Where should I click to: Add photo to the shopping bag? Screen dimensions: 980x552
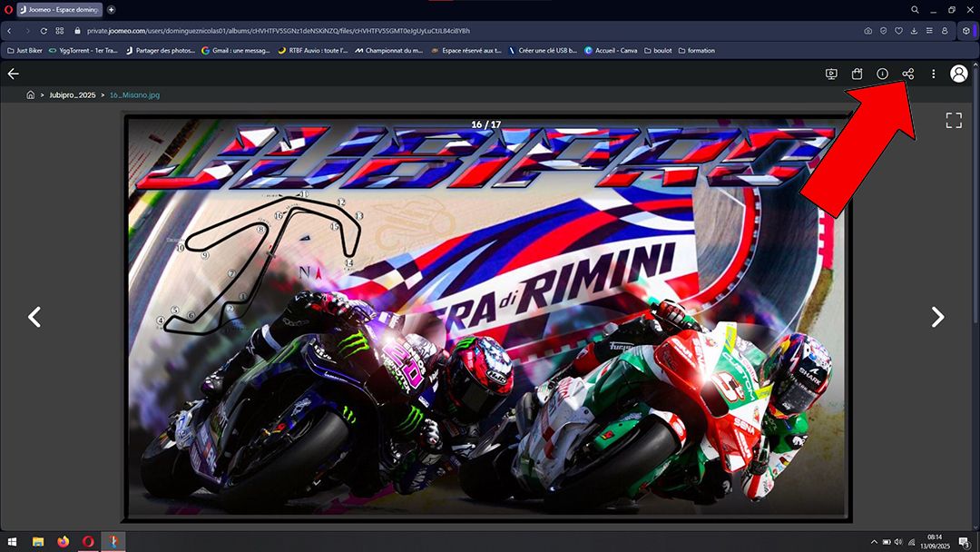(857, 74)
